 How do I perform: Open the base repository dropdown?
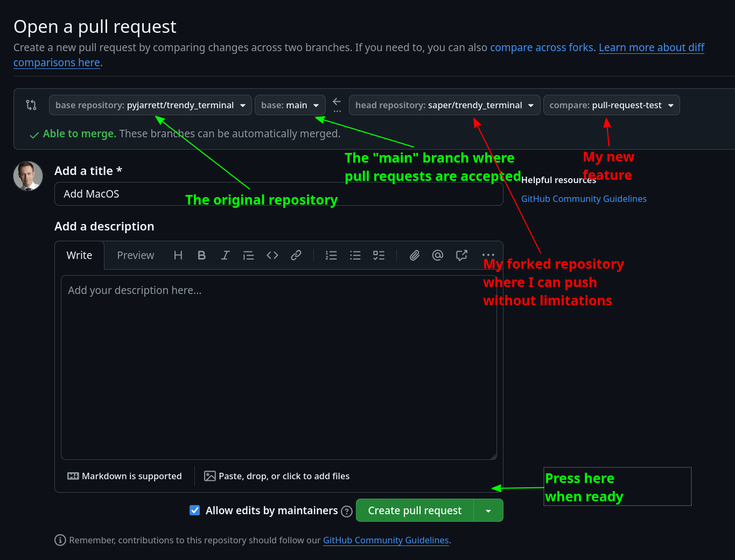tap(150, 105)
